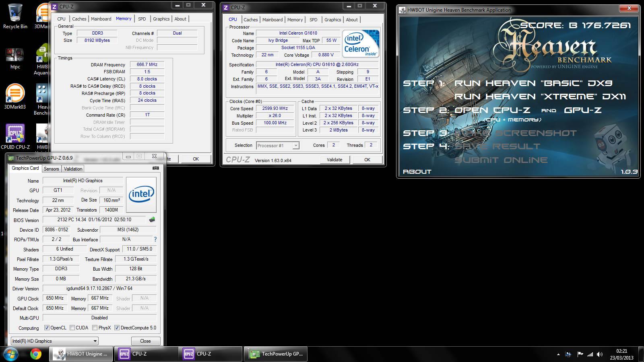This screenshot has width=644, height=362.
Task: Click the Size 8192 MBytes value
Action: [97, 41]
